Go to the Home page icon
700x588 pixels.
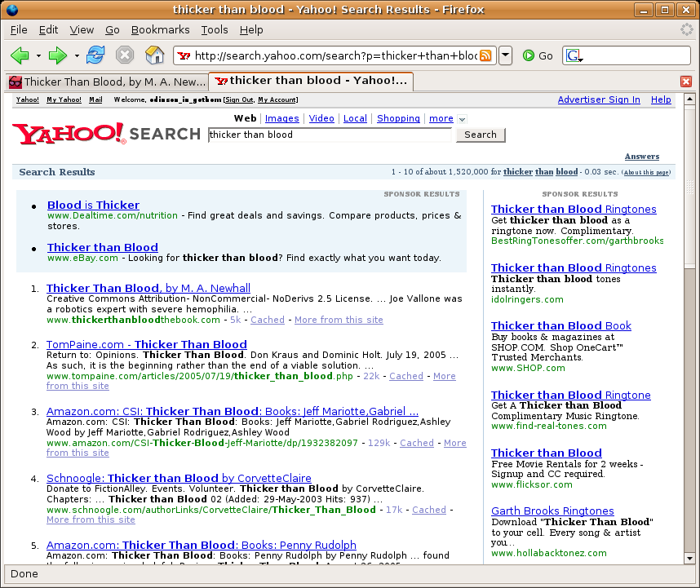click(154, 55)
